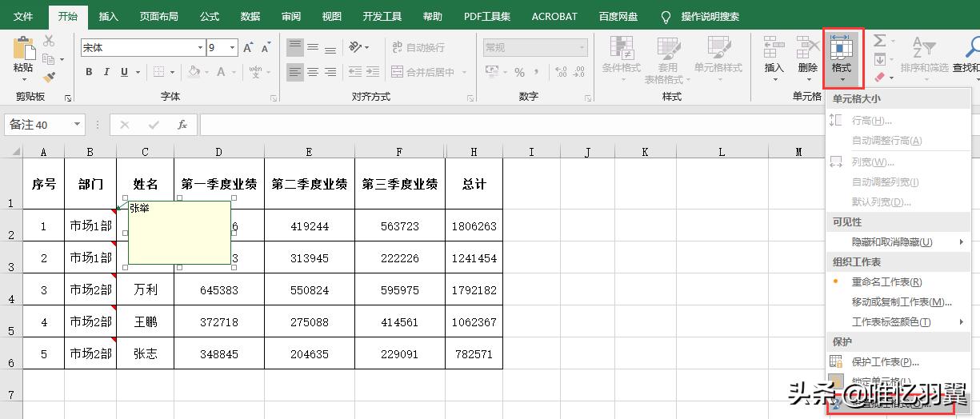The height and width of the screenshot is (419, 980).
Task: Click the align text left icon
Action: click(295, 72)
